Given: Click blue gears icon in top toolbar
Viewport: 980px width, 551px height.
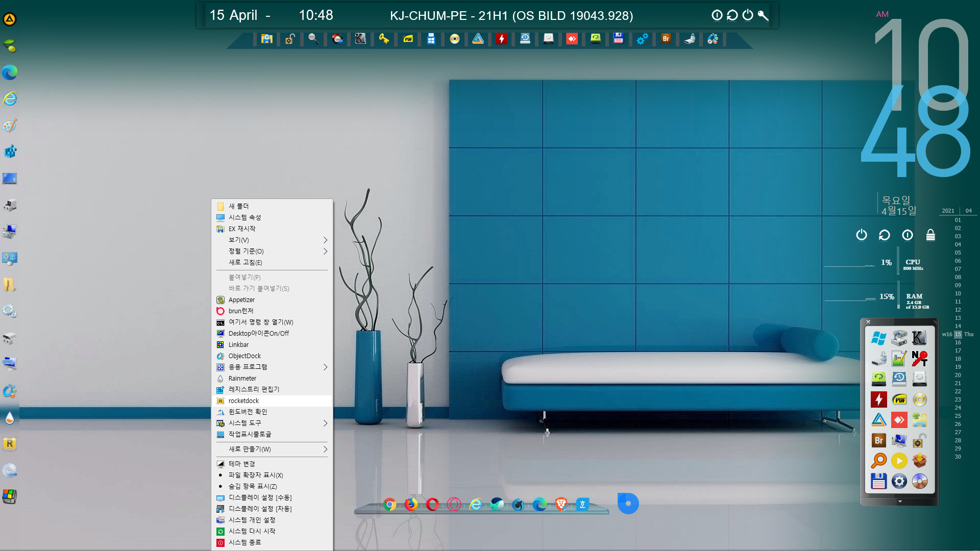Looking at the screenshot, I should tap(642, 39).
